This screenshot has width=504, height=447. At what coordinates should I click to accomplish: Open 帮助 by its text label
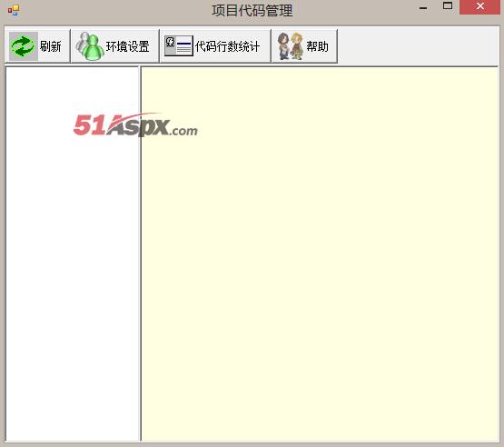pos(317,46)
